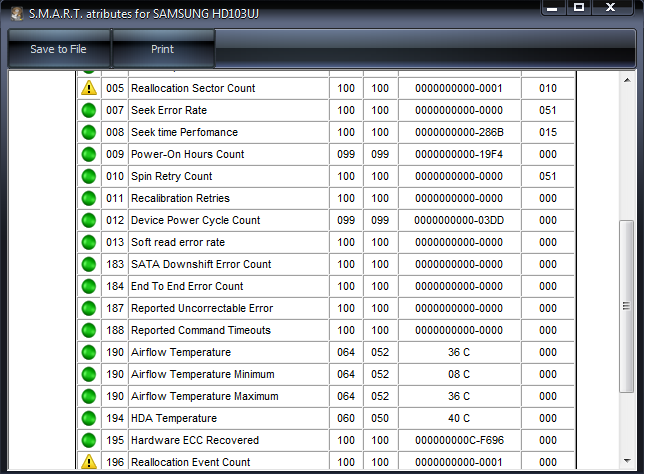This screenshot has height=476, width=645.
Task: Click green status icon for SATA Downshift Error Count
Action: (89, 265)
